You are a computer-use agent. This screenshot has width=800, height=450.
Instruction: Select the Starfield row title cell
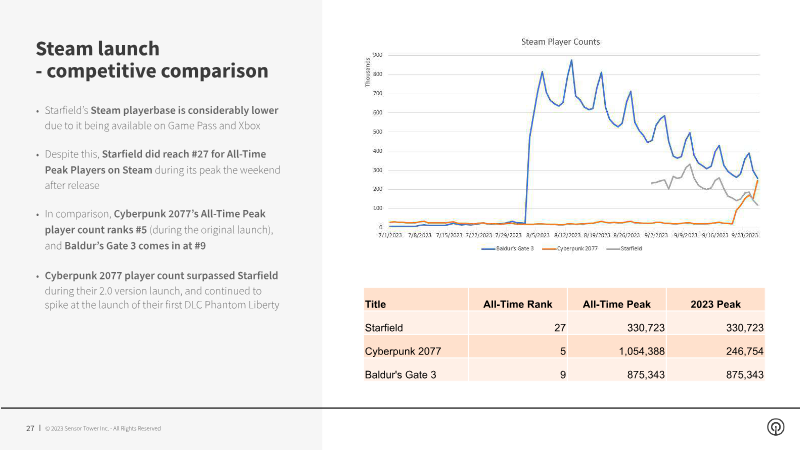coord(388,327)
